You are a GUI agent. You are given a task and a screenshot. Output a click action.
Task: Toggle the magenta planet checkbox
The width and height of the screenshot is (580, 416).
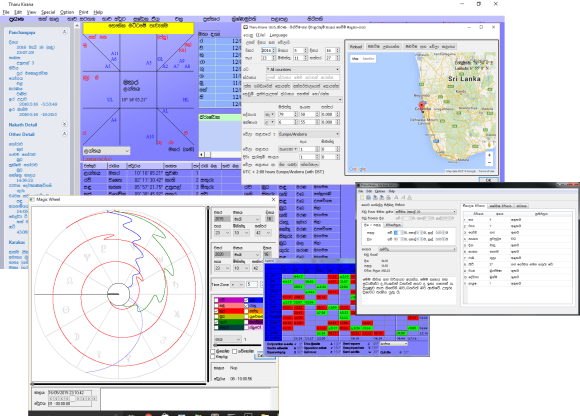point(217,300)
